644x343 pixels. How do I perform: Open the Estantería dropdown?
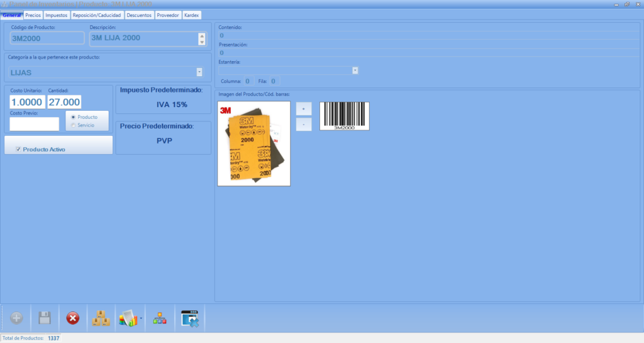[x=355, y=70]
